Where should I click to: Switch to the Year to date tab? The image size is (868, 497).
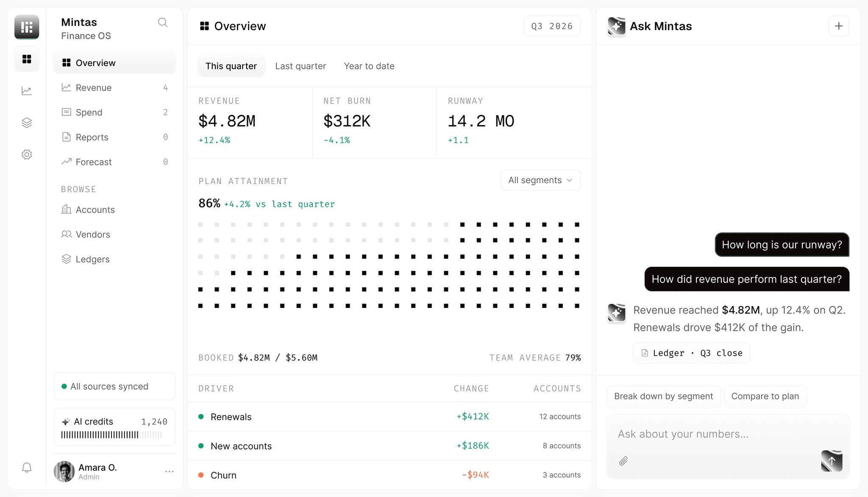point(369,66)
